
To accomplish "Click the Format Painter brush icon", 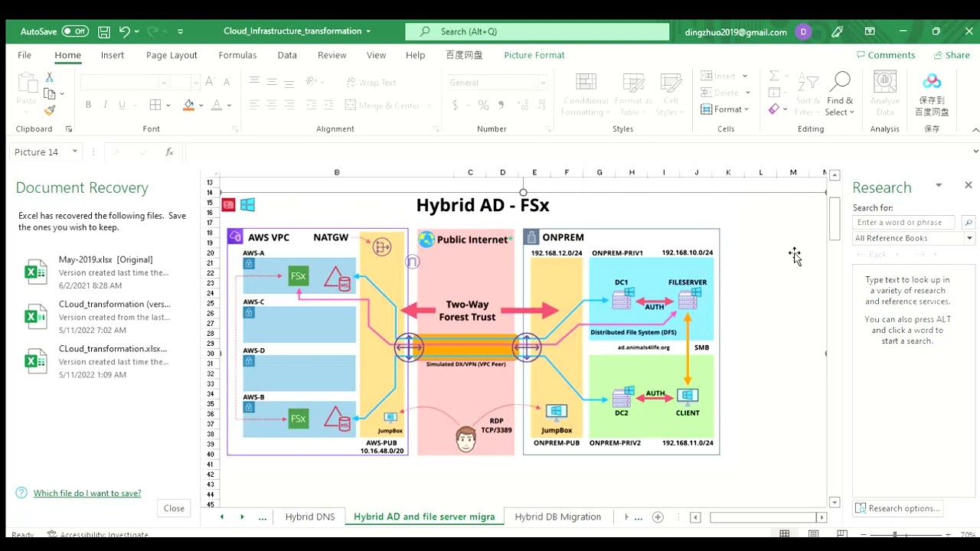I will point(49,110).
